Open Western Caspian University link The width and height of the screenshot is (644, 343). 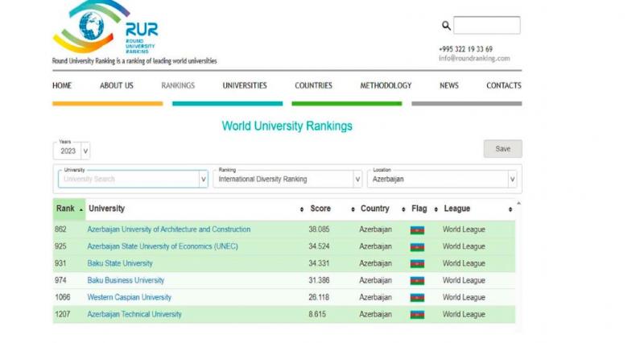(x=130, y=297)
